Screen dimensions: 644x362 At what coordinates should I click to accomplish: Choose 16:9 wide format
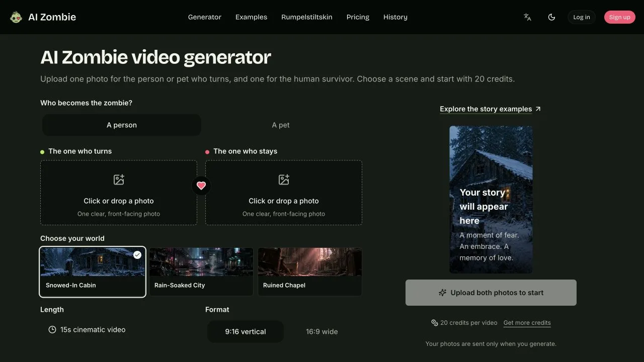point(322,332)
